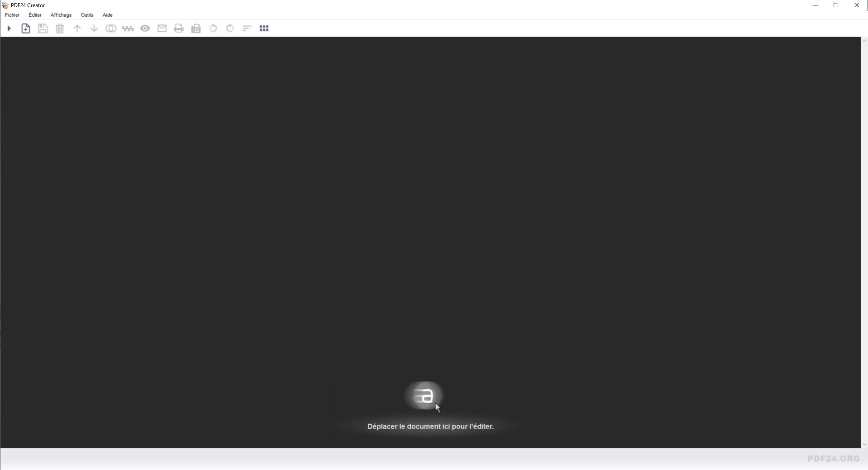Viewport: 868px width, 470px height.
Task: Click the rotate left icon
Action: [213, 28]
